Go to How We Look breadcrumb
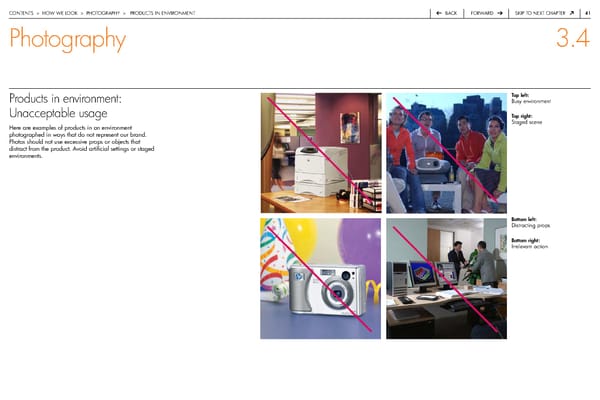600x400 pixels. (x=60, y=13)
